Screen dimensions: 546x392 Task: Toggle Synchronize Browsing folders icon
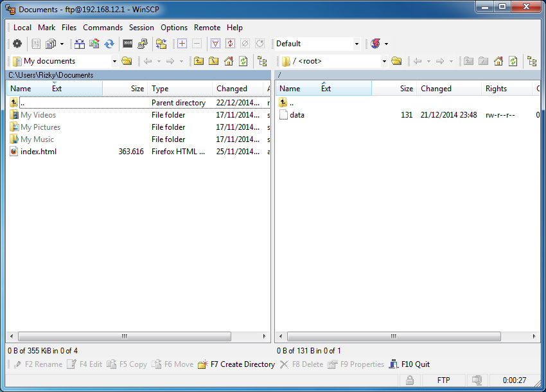(161, 44)
